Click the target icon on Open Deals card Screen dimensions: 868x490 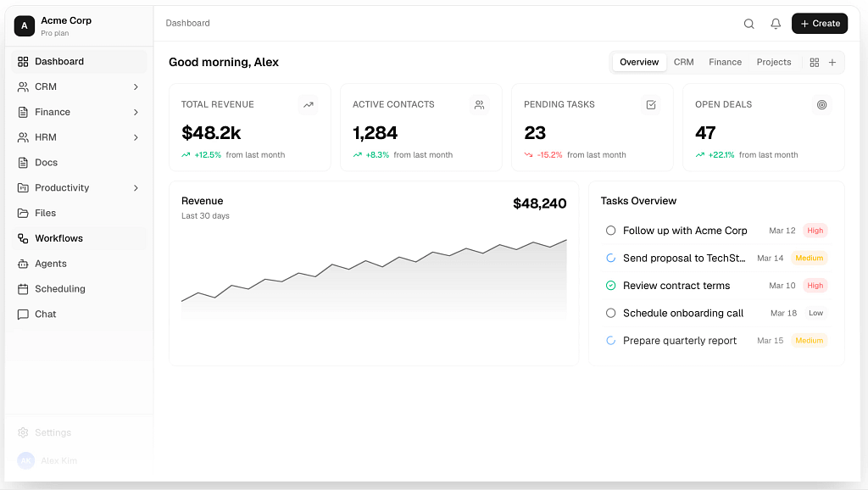point(822,104)
